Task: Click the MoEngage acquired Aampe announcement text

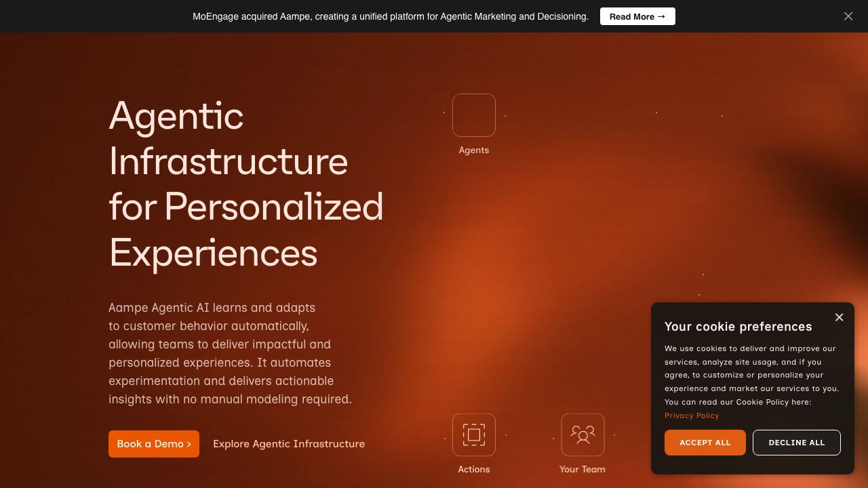Action: pos(391,16)
